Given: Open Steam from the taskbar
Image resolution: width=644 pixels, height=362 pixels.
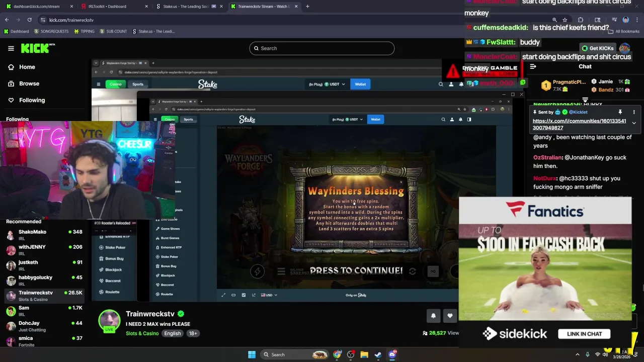Looking at the screenshot, I should pyautogui.click(x=378, y=354).
